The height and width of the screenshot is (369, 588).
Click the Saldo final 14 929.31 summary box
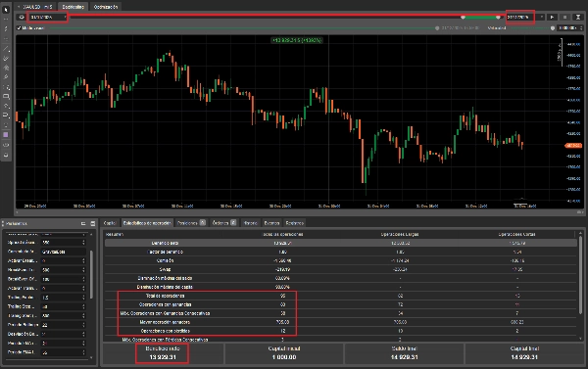click(404, 353)
